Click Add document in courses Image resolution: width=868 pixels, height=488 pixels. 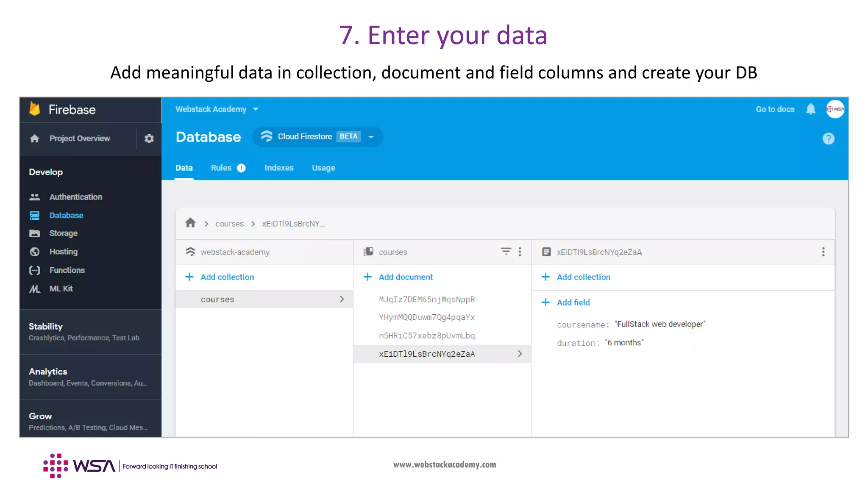click(x=405, y=277)
